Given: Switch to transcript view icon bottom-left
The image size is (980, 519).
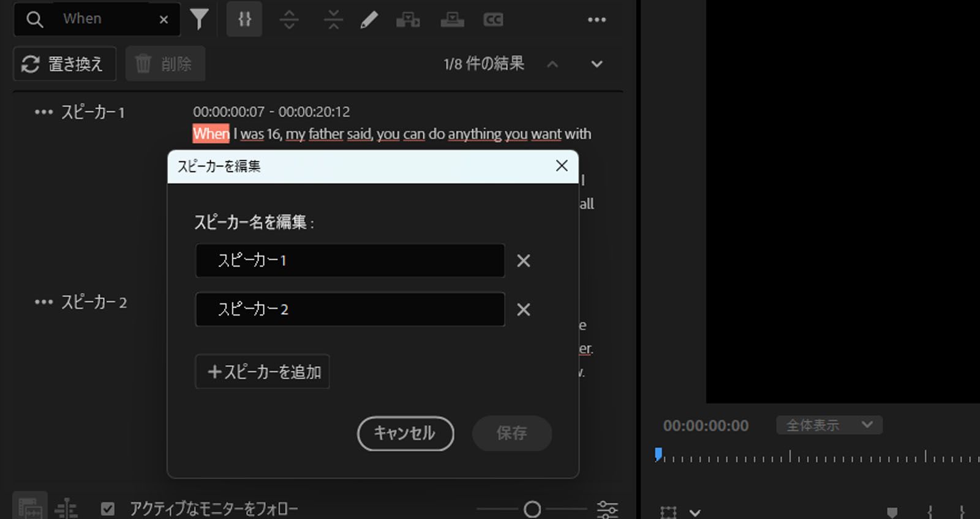Looking at the screenshot, I should tap(30, 507).
